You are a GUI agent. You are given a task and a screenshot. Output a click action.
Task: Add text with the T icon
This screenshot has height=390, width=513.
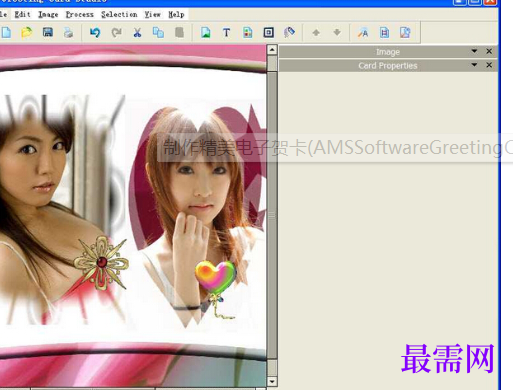[x=226, y=33]
